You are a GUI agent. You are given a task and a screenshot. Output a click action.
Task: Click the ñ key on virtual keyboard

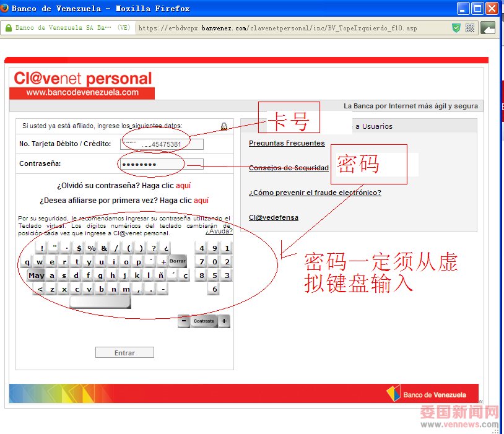161,276
